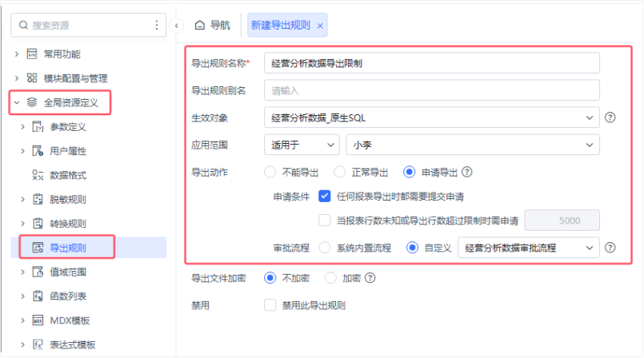The width and height of the screenshot is (644, 358).
Task: Uncheck 任何报表导出时都需要提交申请
Action: pyautogui.click(x=325, y=197)
